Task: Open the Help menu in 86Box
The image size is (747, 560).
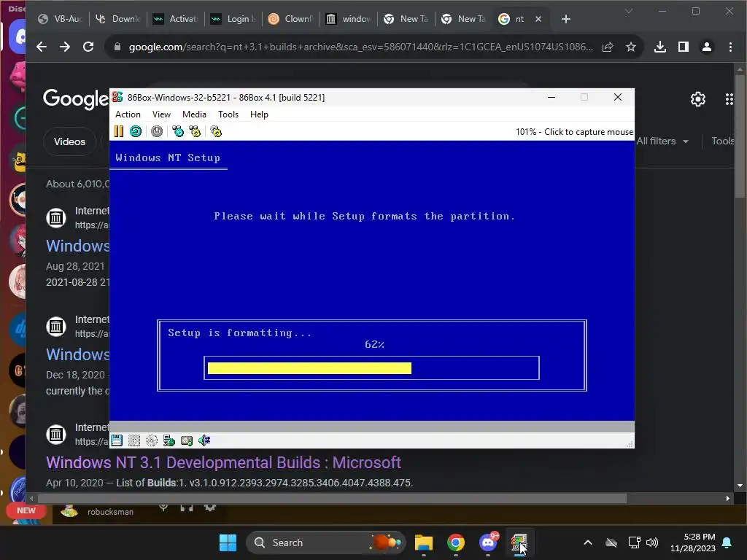Action: point(259,114)
